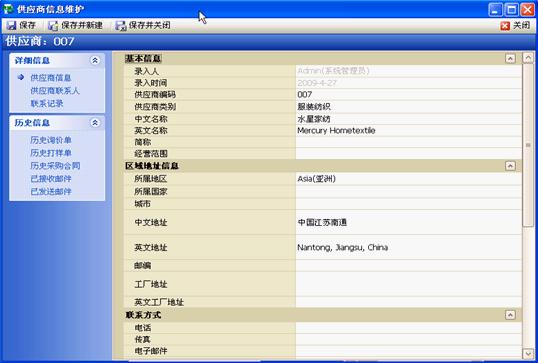The width and height of the screenshot is (538, 363).
Task: Collapse the 详细信息 sidebar panel
Action: click(95, 60)
